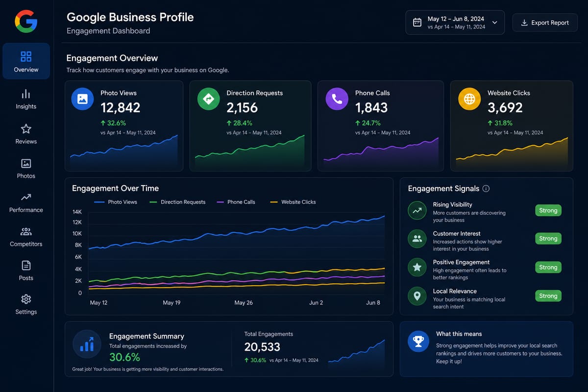The image size is (588, 392).
Task: Click the Google G logo
Action: 26,22
